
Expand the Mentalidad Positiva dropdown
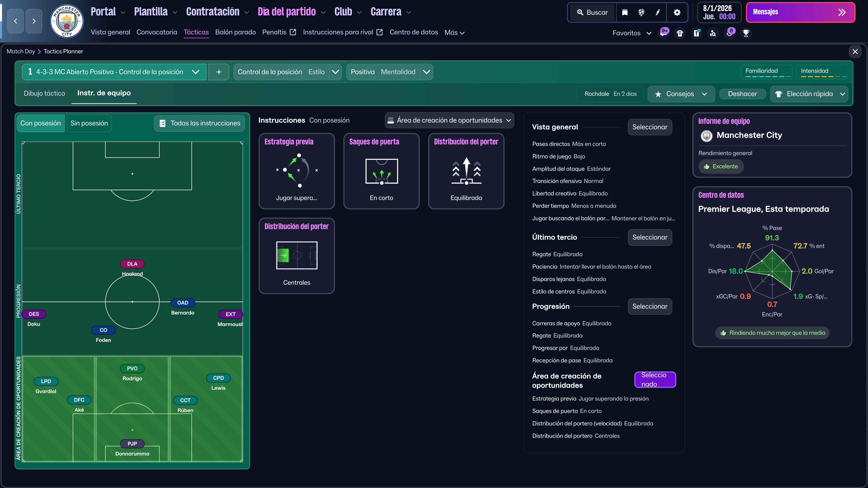coord(426,72)
